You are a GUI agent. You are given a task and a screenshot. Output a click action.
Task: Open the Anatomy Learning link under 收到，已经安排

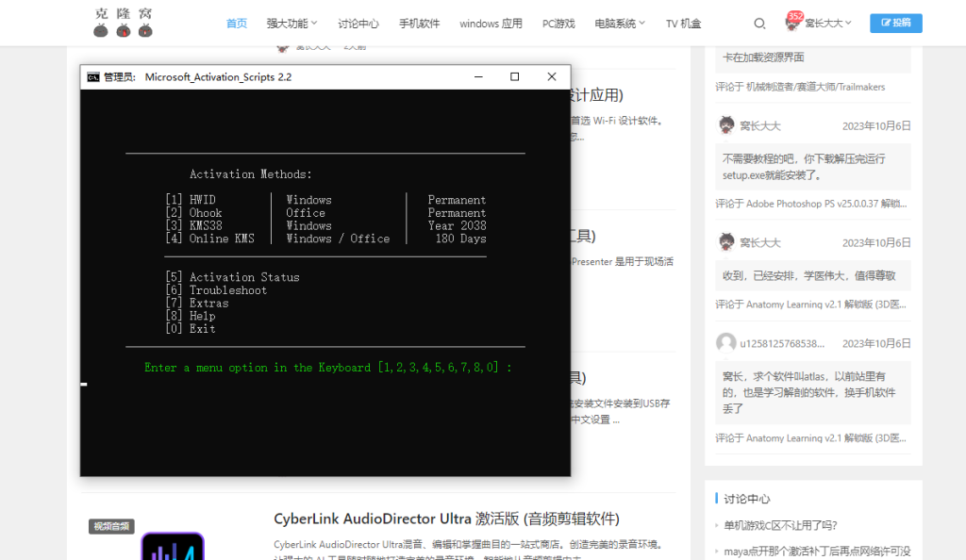826,304
